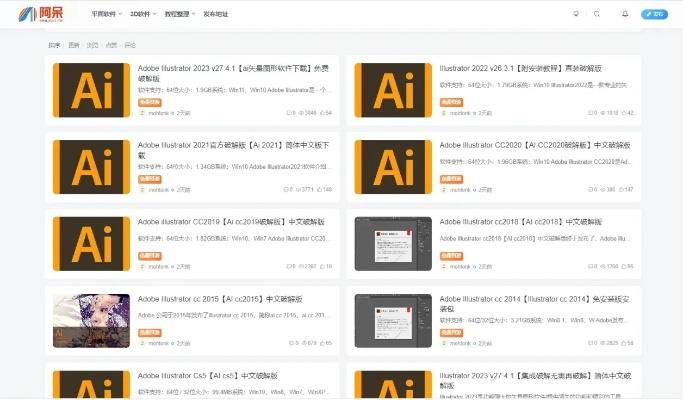Expand the 教程整理 navigation dropdown

[x=180, y=14]
